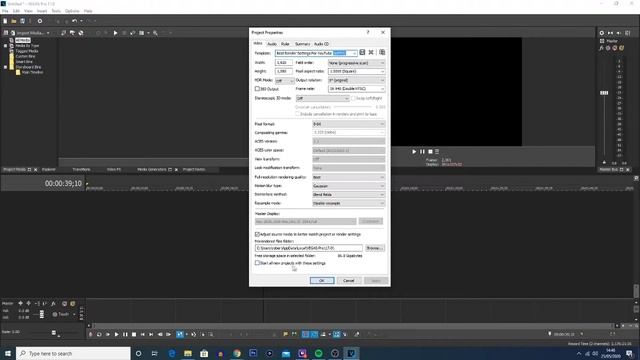Viewport: 640px width, 360px height.
Task: Enable the 360 Output checkbox
Action: coord(257,89)
